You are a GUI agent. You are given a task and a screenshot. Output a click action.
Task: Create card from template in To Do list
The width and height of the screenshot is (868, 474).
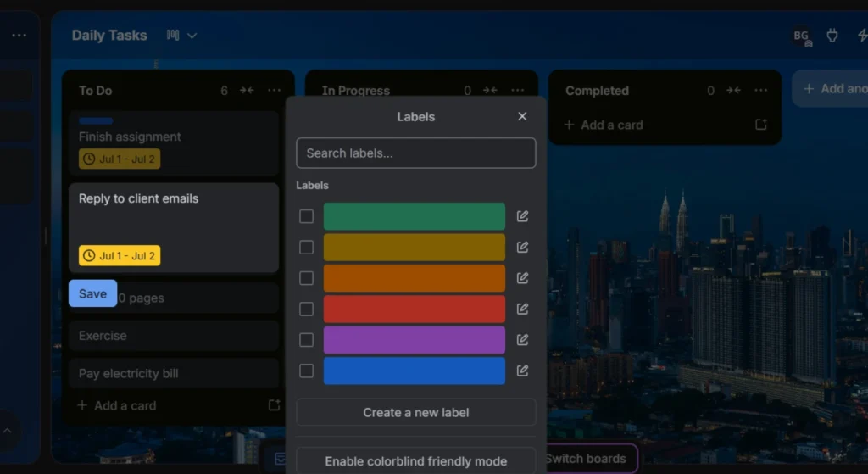coord(274,405)
